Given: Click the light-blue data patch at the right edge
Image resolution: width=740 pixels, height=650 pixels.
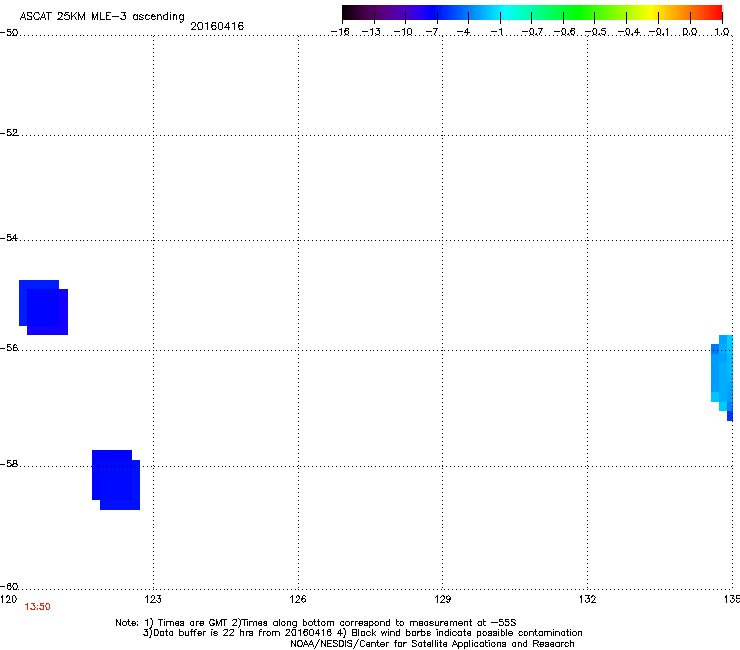Looking at the screenshot, I should click(722, 378).
